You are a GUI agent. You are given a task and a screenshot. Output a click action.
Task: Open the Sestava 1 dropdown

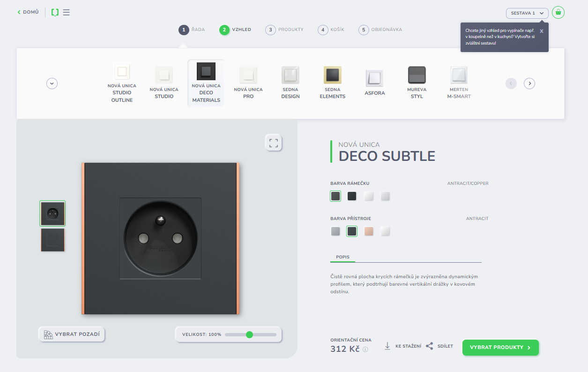coord(527,13)
